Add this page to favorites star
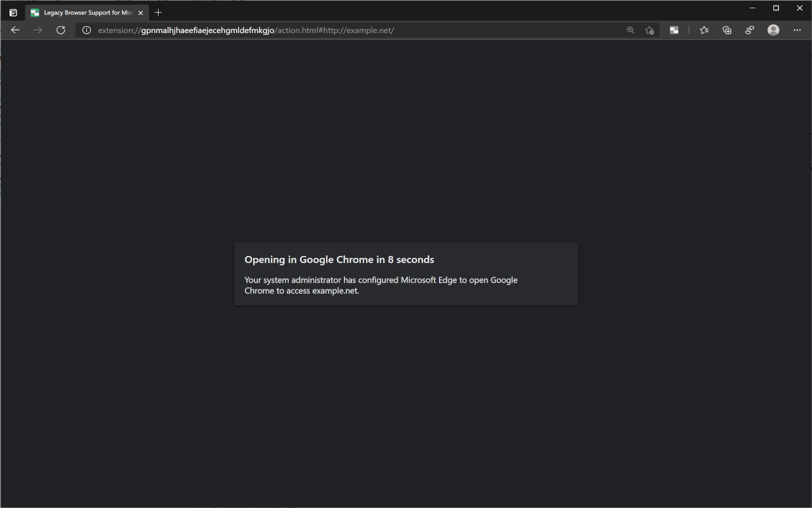This screenshot has width=812, height=508. 650,30
